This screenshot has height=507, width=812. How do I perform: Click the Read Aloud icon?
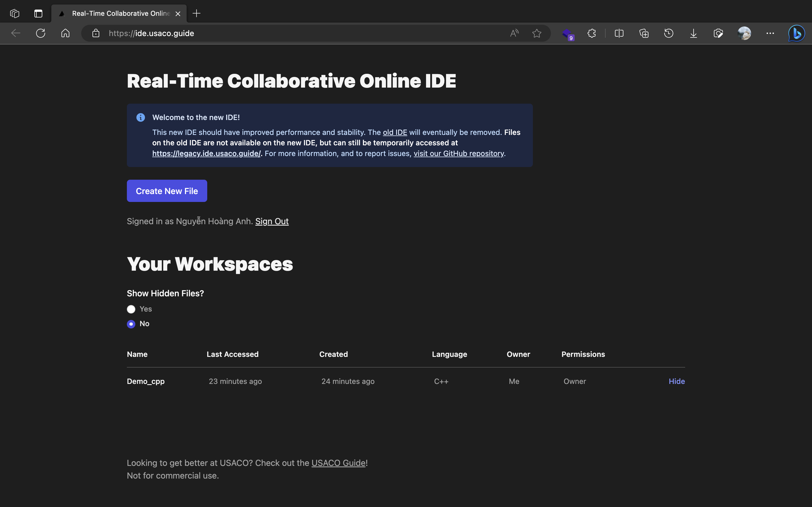514,33
